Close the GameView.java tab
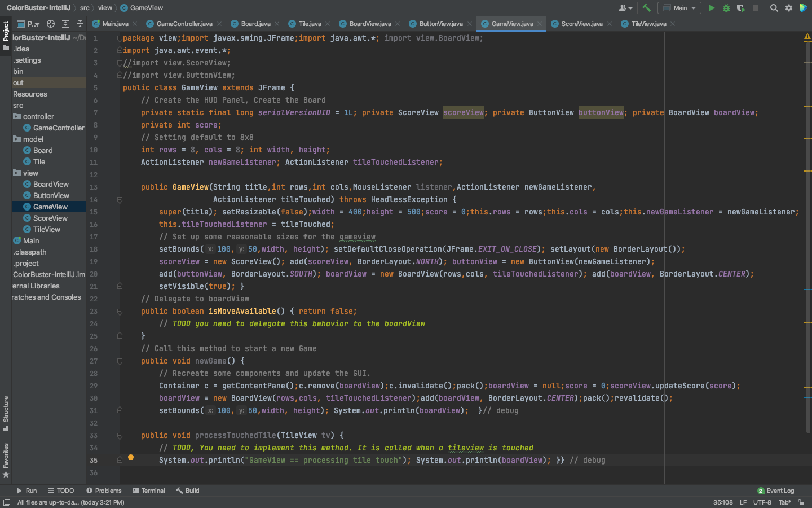The width and height of the screenshot is (812, 508). [x=540, y=24]
